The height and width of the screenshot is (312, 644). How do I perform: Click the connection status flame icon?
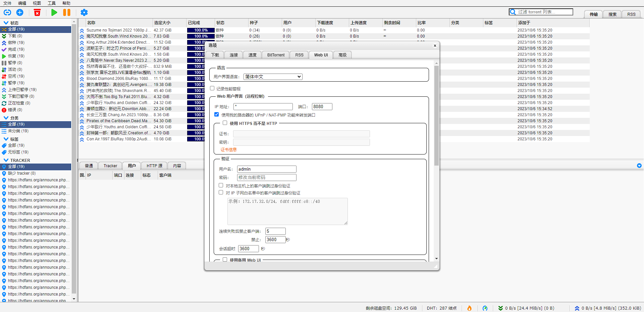point(469,308)
